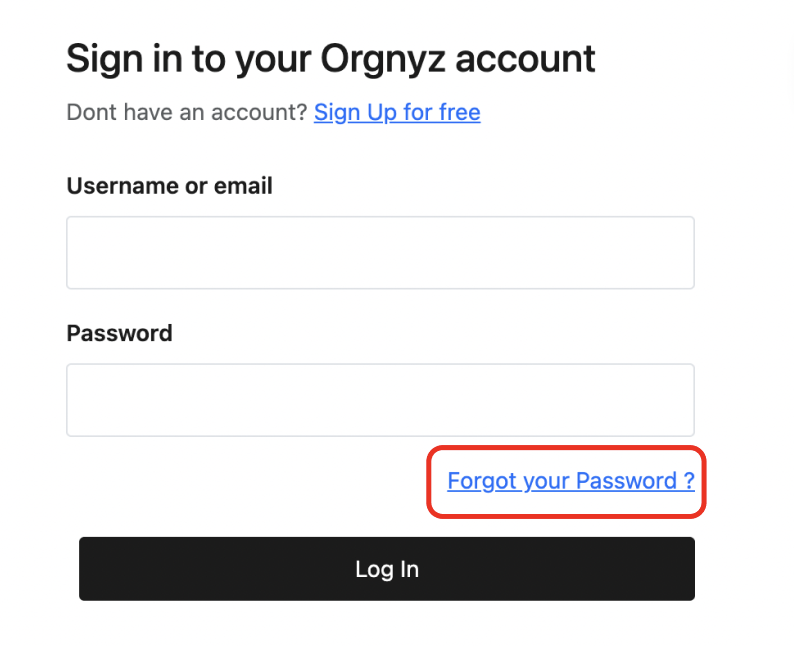Click the Forgot your Password link

[x=570, y=481]
